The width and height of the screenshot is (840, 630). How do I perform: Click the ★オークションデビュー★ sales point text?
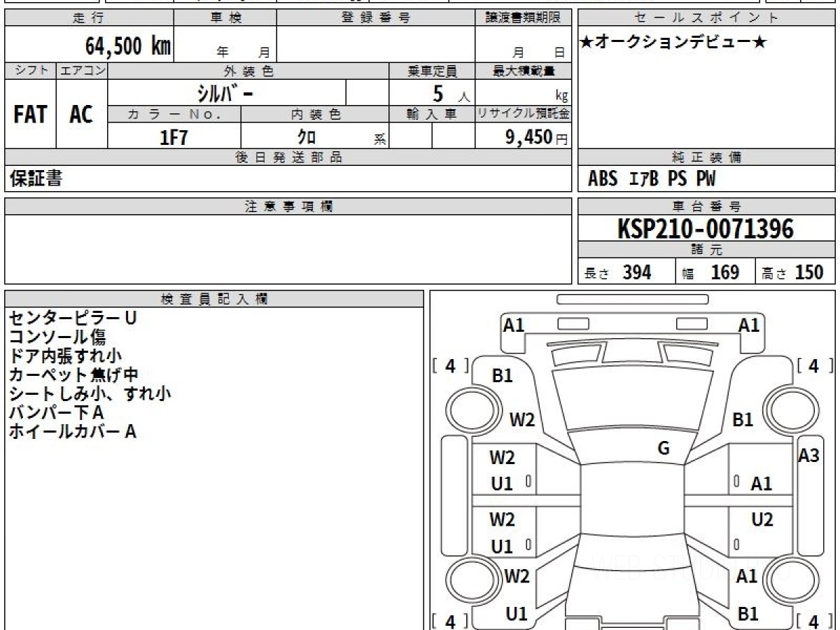[673, 43]
